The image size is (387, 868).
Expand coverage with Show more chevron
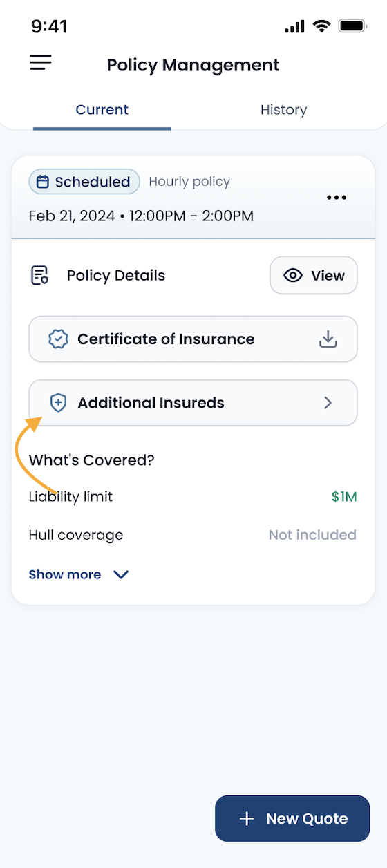(121, 575)
